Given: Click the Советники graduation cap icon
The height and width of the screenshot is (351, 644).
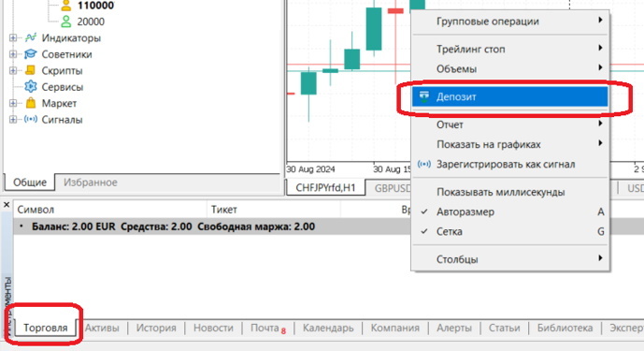Looking at the screenshot, I should 31,54.
